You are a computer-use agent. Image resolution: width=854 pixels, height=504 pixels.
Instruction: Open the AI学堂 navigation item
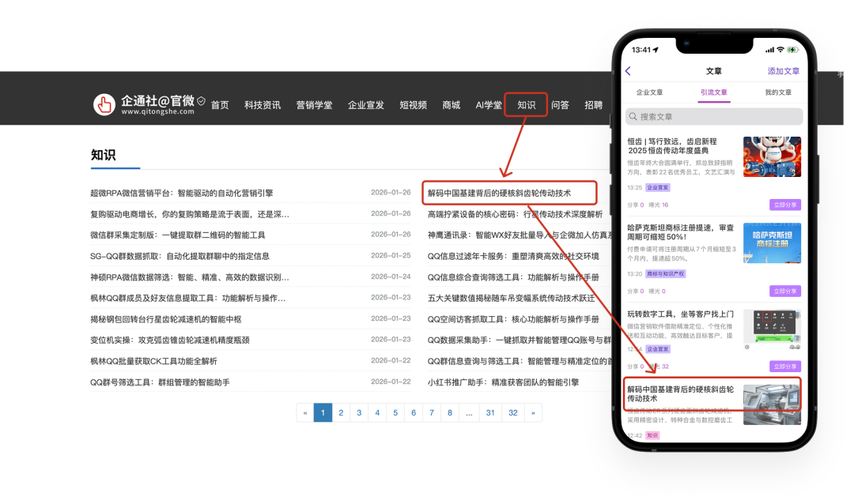tap(489, 105)
